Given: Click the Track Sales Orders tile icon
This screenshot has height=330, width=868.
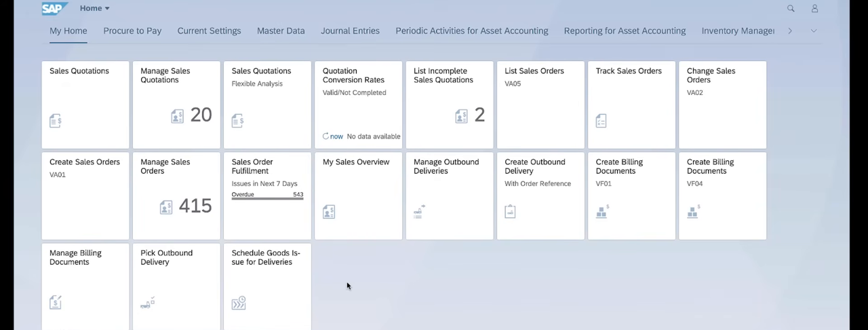Looking at the screenshot, I should click(601, 121).
